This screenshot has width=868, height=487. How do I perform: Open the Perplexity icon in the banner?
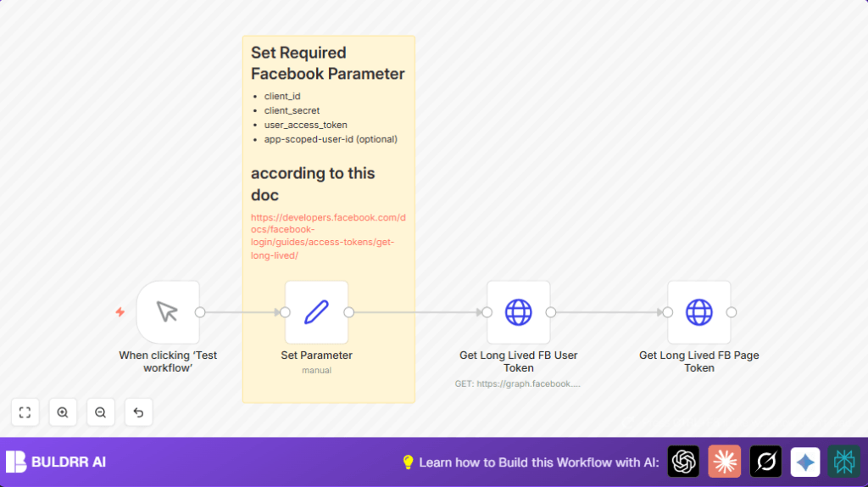click(x=844, y=462)
